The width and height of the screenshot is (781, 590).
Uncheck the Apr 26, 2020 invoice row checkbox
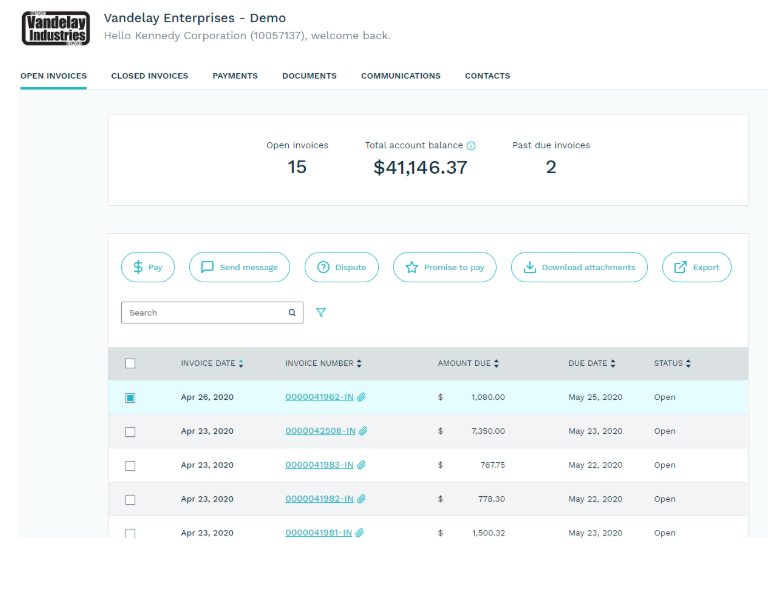coord(130,398)
